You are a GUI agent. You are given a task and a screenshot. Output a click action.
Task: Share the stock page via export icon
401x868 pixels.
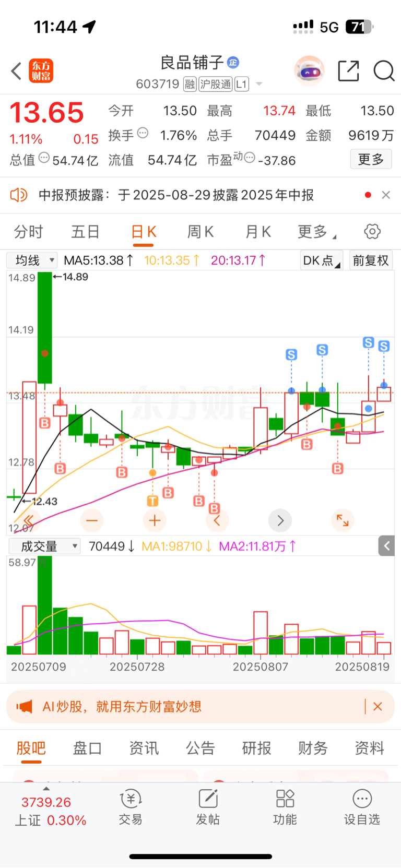coord(349,71)
